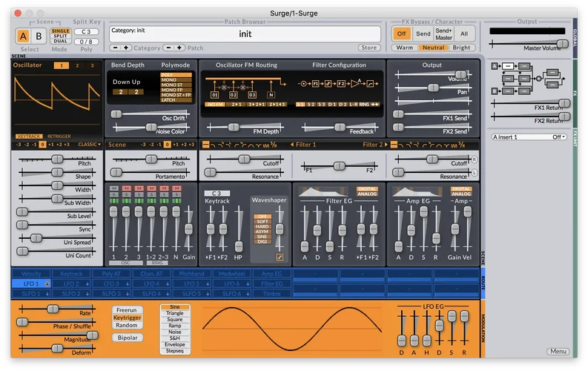Image resolution: width=588 pixels, height=371 pixels.
Task: Toggle the oscillator KEYTRACK switch
Action: pos(29,137)
